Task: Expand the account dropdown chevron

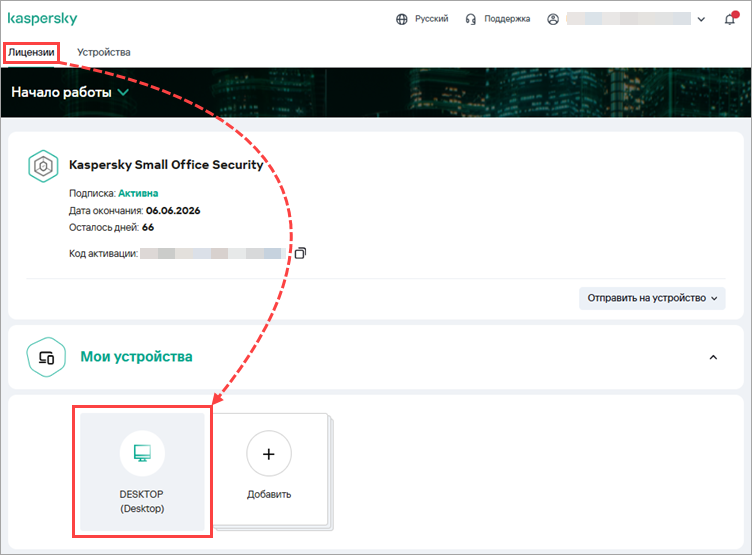Action: point(701,20)
